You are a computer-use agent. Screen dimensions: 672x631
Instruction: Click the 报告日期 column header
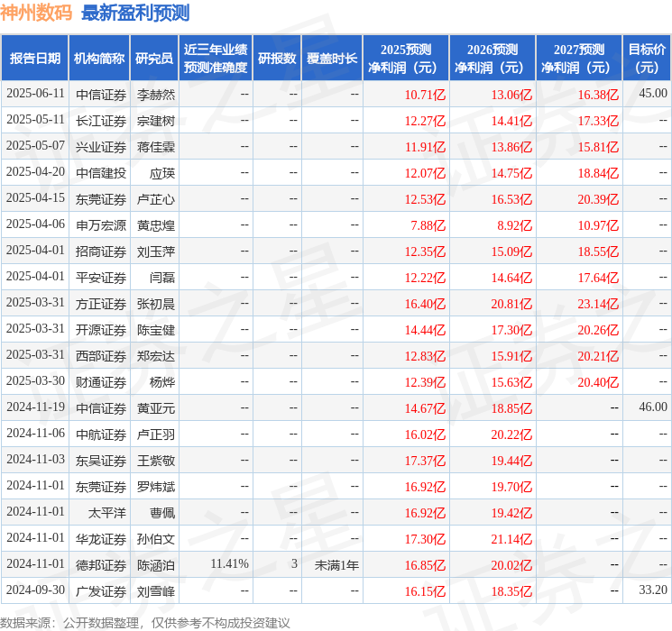34,59
